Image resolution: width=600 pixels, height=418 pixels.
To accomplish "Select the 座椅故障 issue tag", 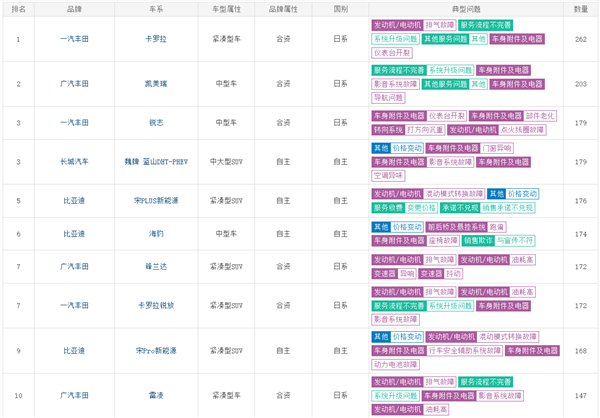I will click(443, 241).
